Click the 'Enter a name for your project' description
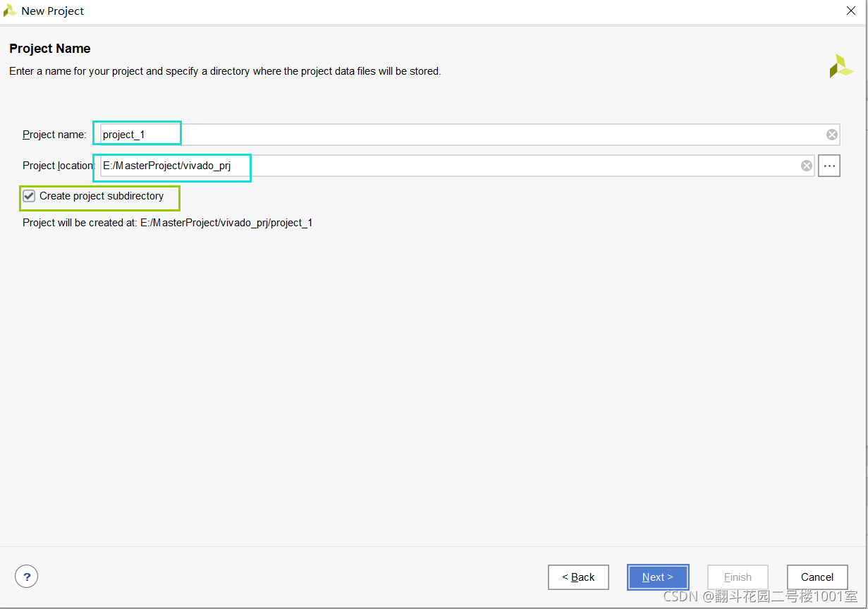 click(x=225, y=71)
